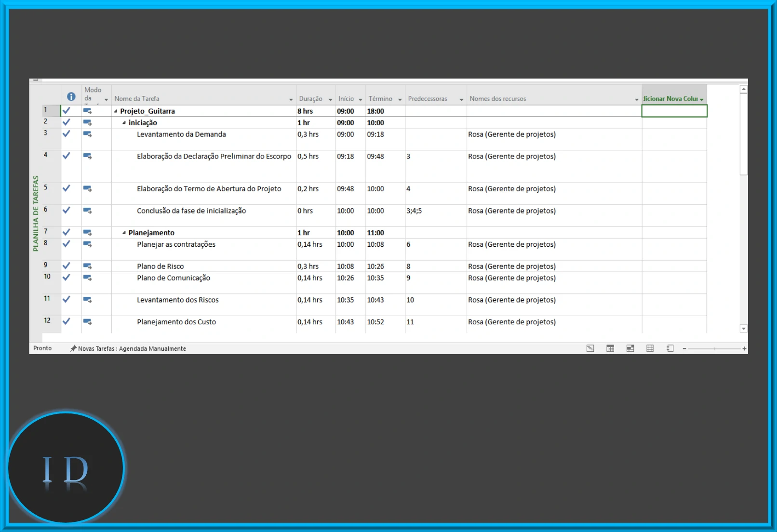
Task: Click the Projeto_Guitarra duration cell 8 hrs
Action: (x=316, y=111)
